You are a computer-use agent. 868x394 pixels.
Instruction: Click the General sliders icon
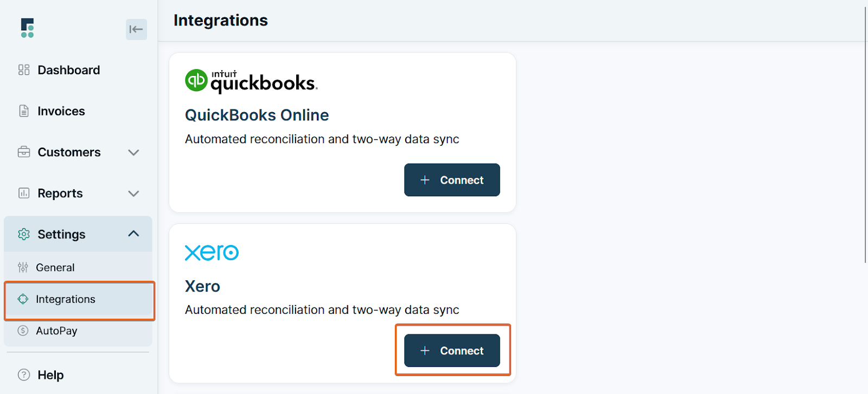click(x=22, y=267)
